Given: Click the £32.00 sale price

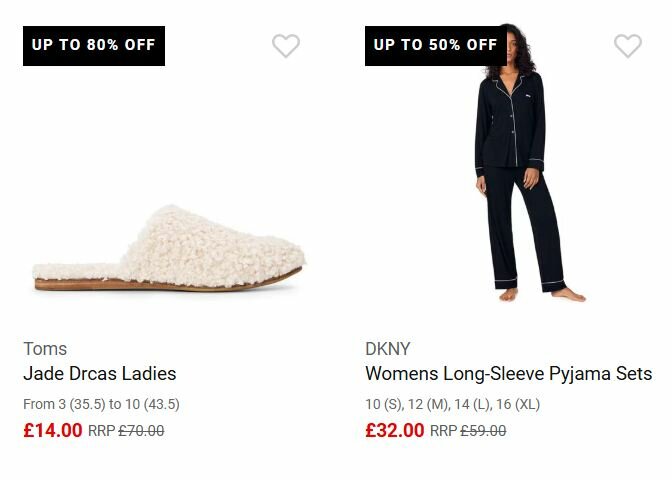Looking at the screenshot, I should coord(395,431).
